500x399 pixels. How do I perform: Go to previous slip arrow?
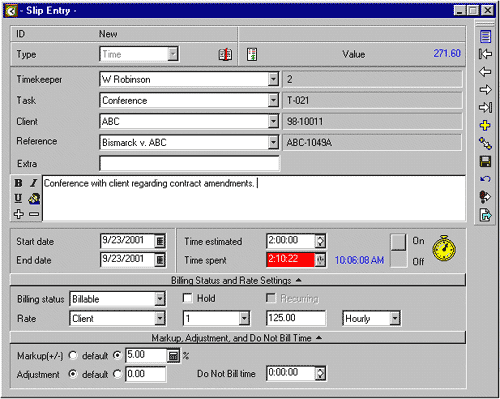pyautogui.click(x=485, y=72)
